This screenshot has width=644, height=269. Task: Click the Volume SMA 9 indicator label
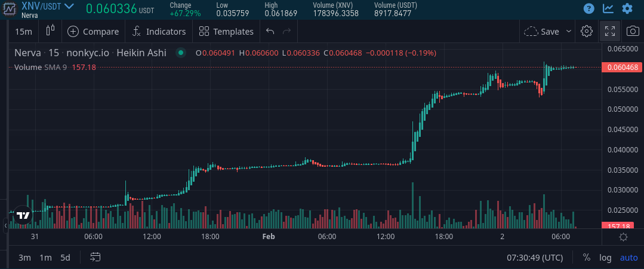(x=40, y=67)
